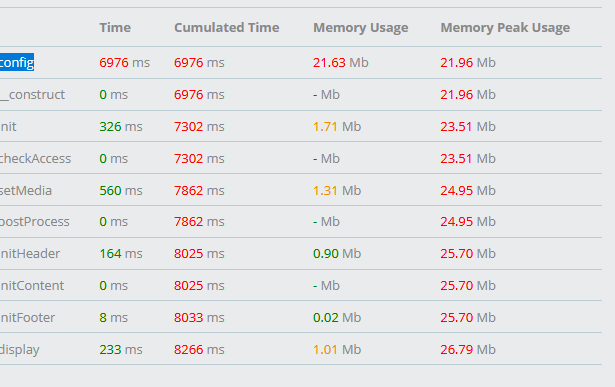The height and width of the screenshot is (387, 615).
Task: Click the display row label
Action: [x=20, y=349]
